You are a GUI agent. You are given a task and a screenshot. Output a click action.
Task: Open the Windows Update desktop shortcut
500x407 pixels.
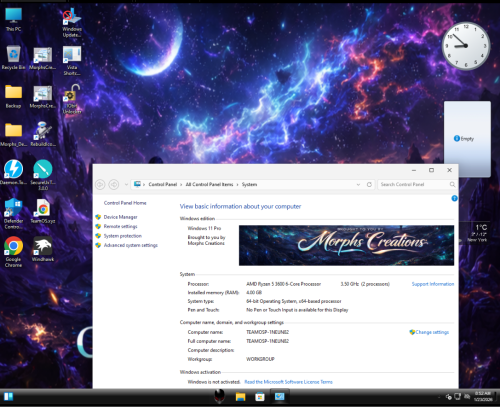pyautogui.click(x=72, y=23)
